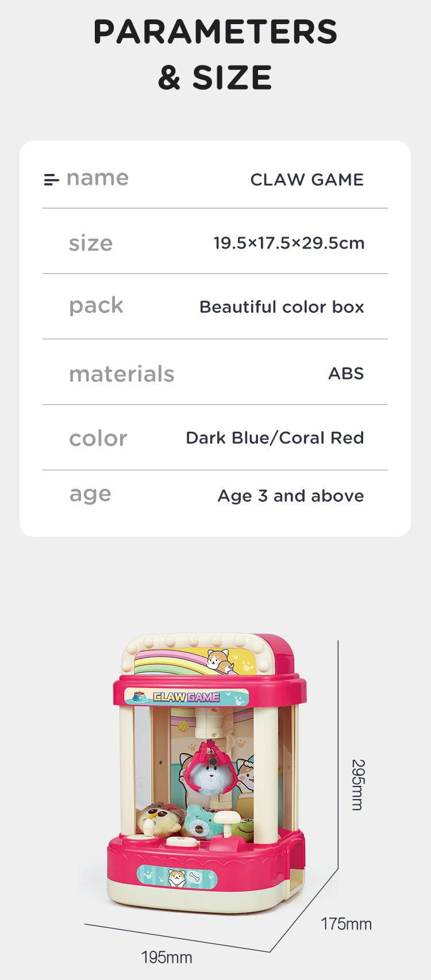Click the 175mm depth dimension label

[346, 924]
